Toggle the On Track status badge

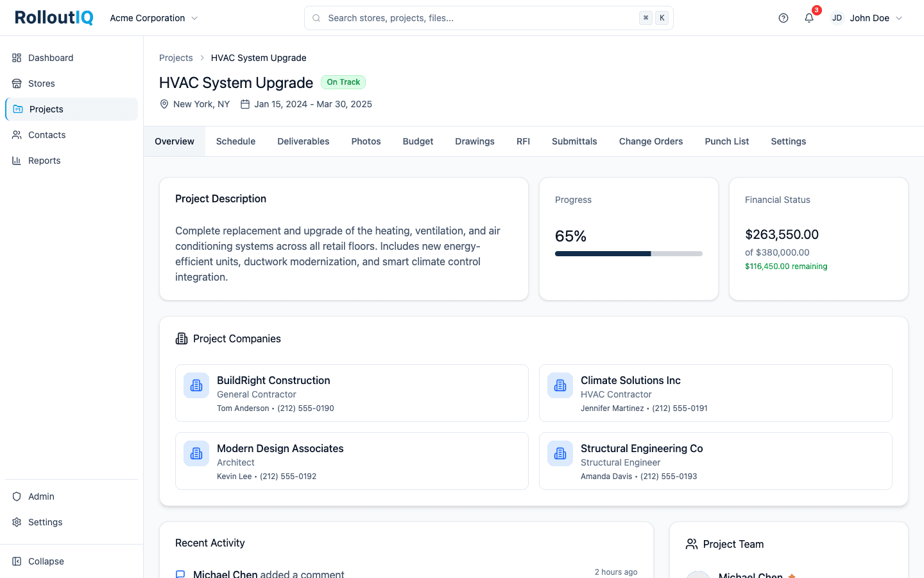click(x=343, y=82)
